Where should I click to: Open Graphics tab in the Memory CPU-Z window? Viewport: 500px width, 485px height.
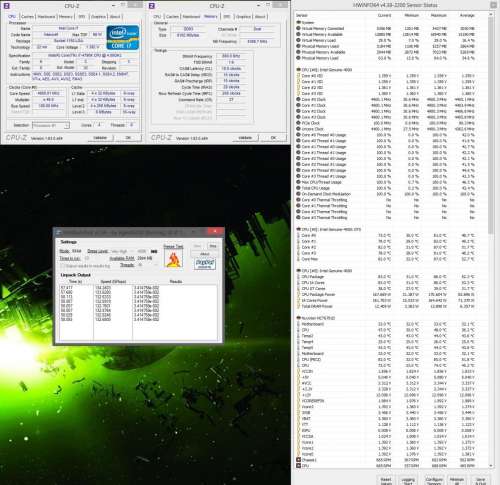click(243, 16)
